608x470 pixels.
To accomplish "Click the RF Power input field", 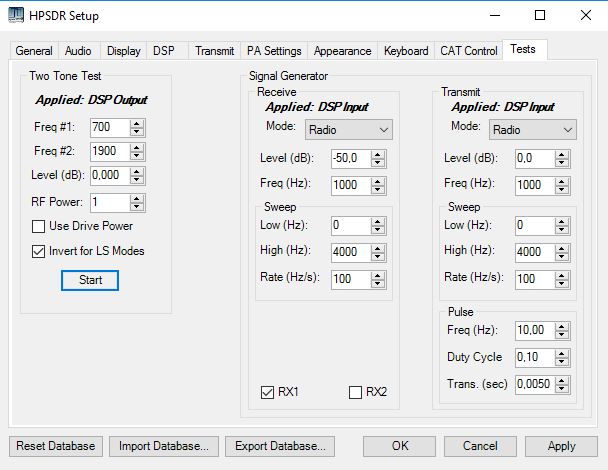I will tap(110, 202).
